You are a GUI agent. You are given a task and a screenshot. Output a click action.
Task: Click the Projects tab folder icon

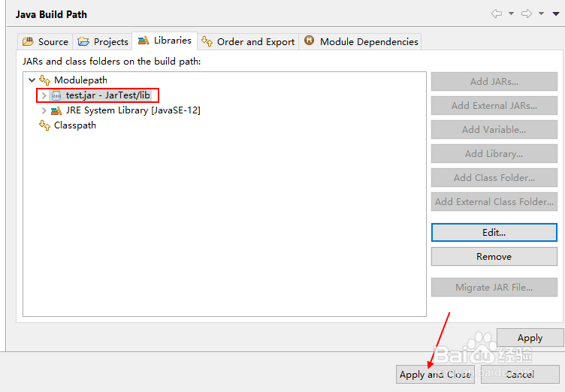click(83, 42)
